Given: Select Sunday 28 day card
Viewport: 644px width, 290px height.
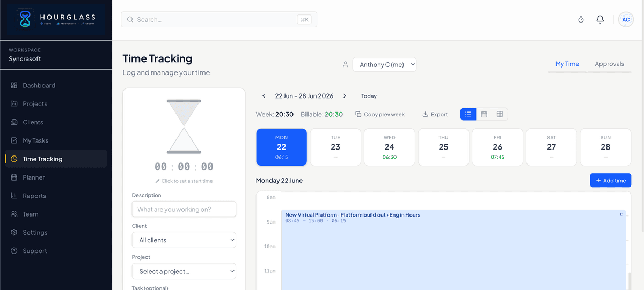Looking at the screenshot, I should [605, 147].
